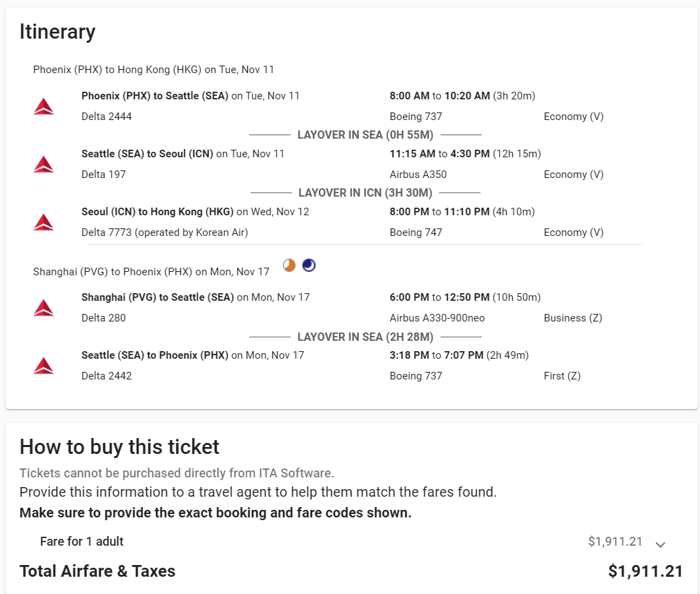Select the Itinerary heading
Image resolution: width=700 pixels, height=594 pixels.
point(57,32)
